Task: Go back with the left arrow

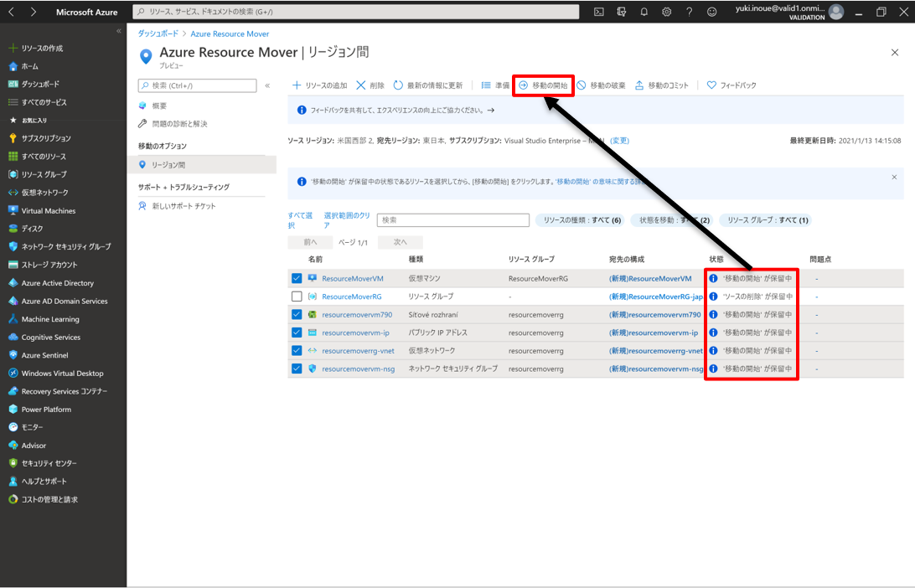Action: coord(11,12)
